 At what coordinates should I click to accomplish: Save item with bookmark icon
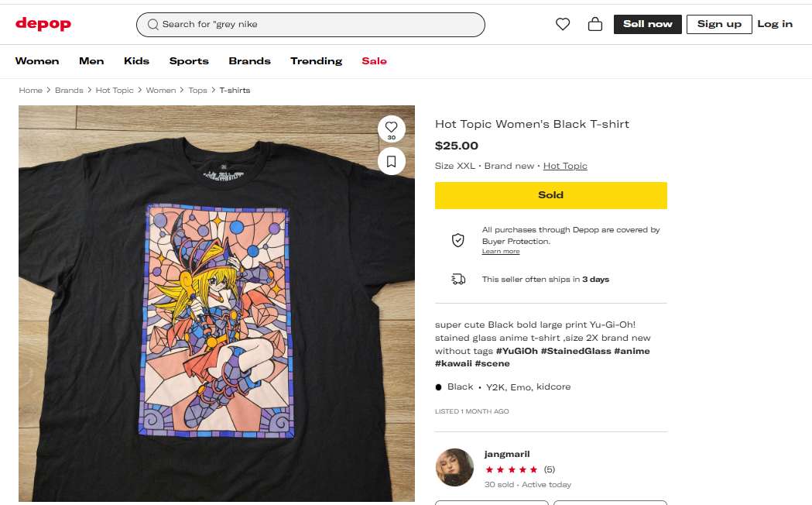point(391,161)
